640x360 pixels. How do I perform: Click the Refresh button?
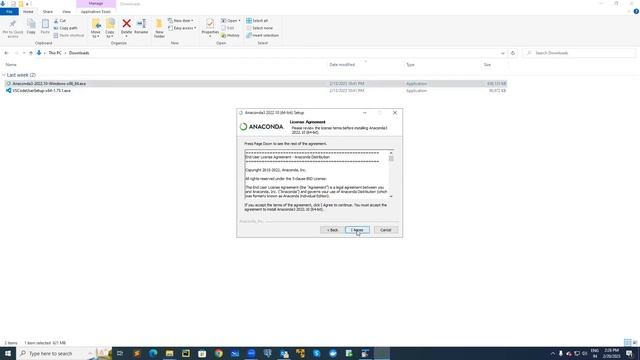[x=513, y=53]
